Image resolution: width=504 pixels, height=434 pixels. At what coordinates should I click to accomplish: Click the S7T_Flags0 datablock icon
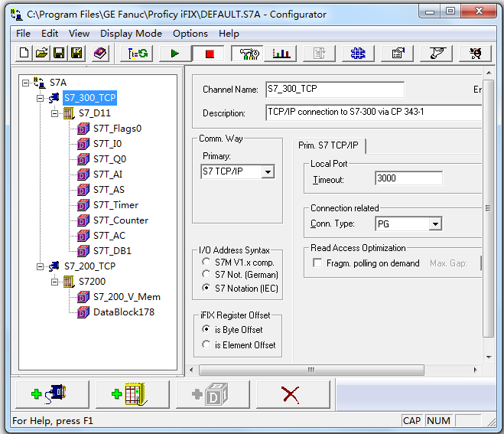pos(83,129)
